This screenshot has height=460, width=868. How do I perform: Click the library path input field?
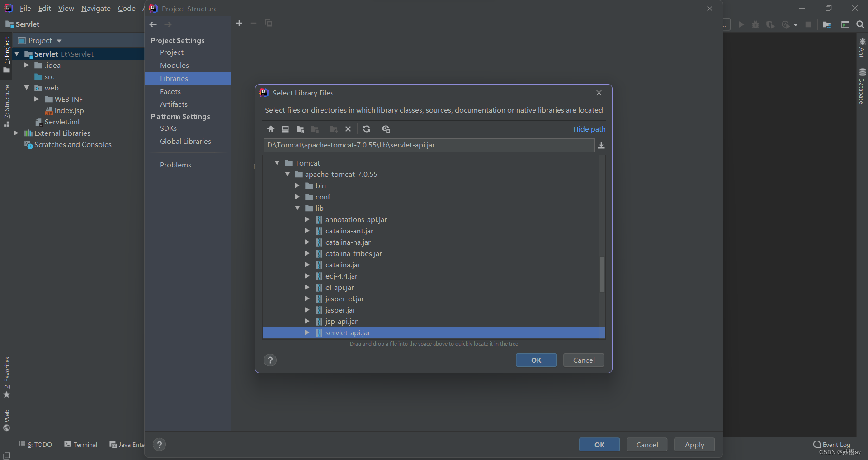point(429,145)
